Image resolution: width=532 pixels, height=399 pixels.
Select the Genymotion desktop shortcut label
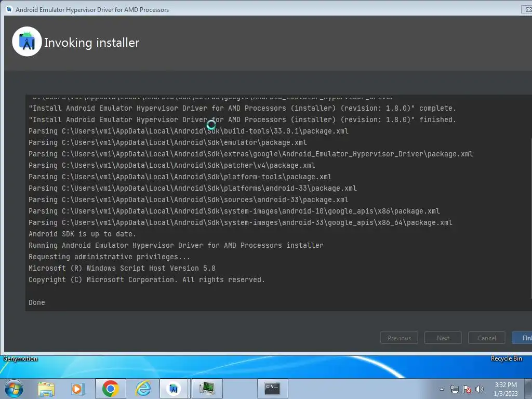(x=20, y=358)
